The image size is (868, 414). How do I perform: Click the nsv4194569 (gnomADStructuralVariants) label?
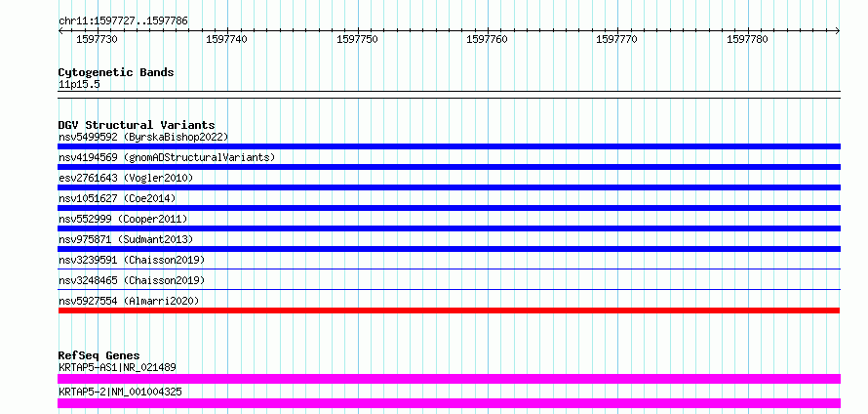167,157
